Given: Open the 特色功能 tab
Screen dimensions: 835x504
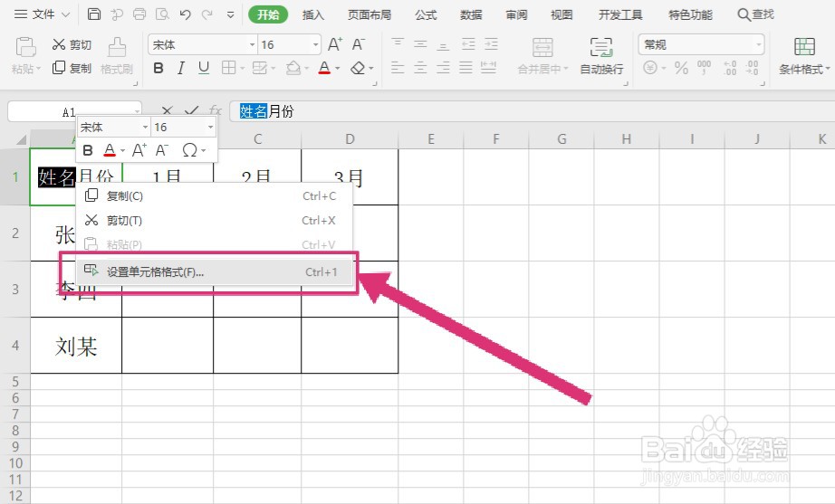Looking at the screenshot, I should point(690,14).
